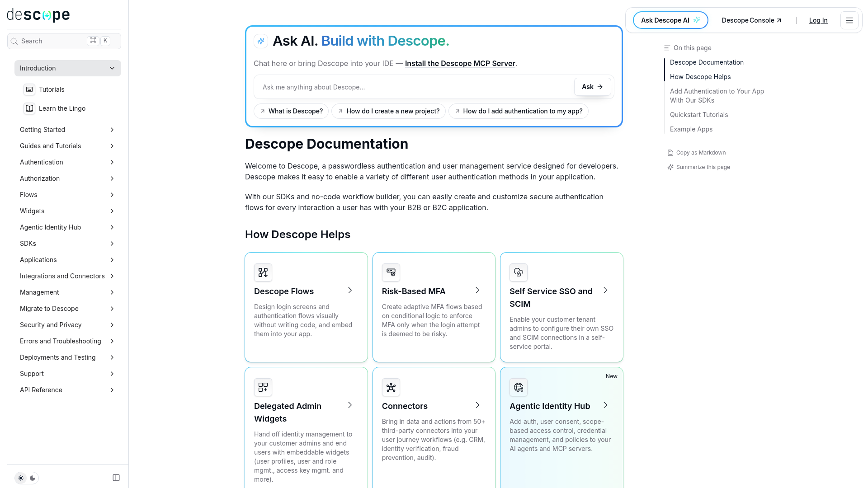The image size is (868, 488).
Task: Click the Ask submit button
Action: pos(592,87)
